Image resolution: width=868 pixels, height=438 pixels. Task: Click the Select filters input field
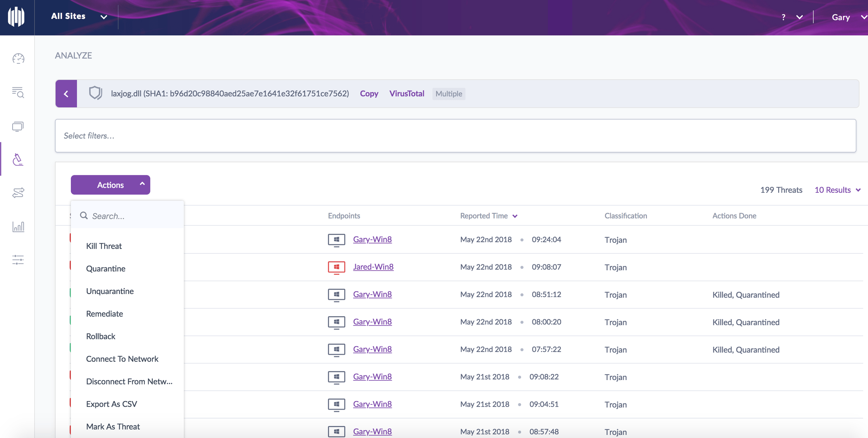tap(455, 136)
